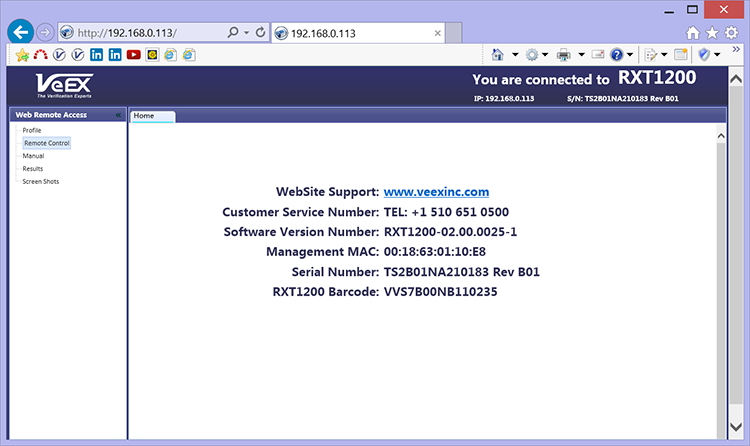
Task: Click the magnifier search icon in address bar
Action: click(232, 32)
